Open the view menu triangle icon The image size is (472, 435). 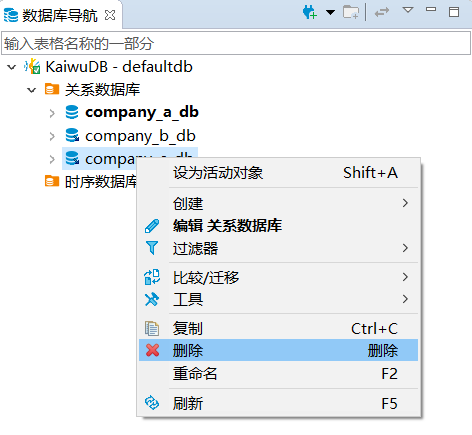[408, 10]
